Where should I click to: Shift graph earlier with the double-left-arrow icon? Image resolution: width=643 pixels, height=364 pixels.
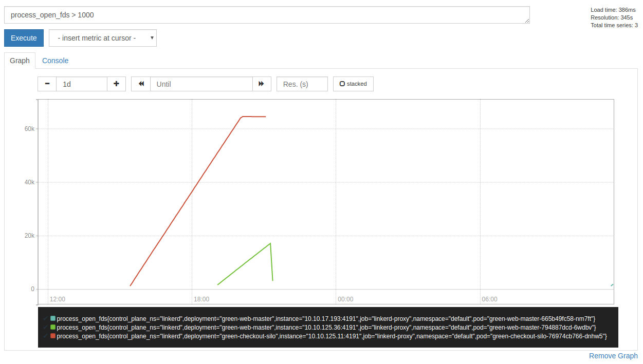pos(140,84)
